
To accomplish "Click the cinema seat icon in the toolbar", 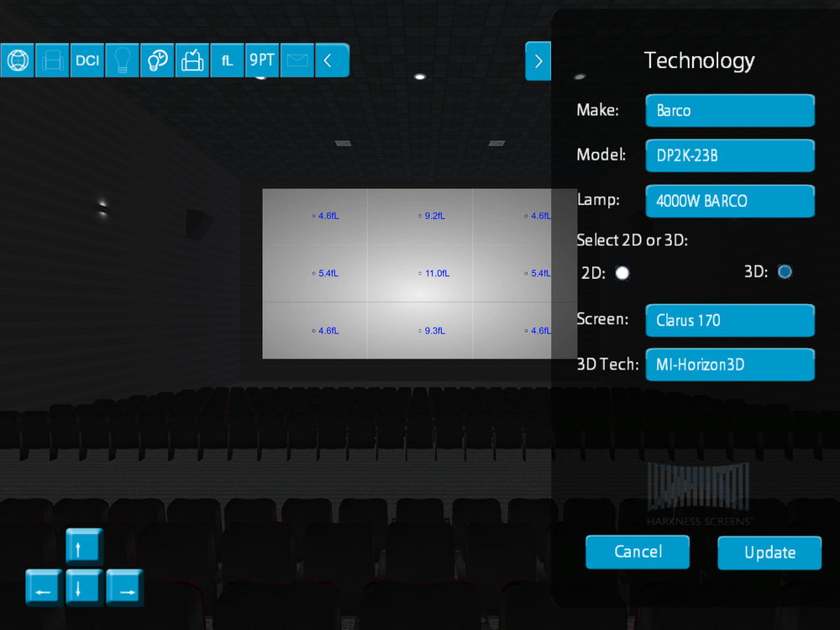I will click(x=52, y=60).
